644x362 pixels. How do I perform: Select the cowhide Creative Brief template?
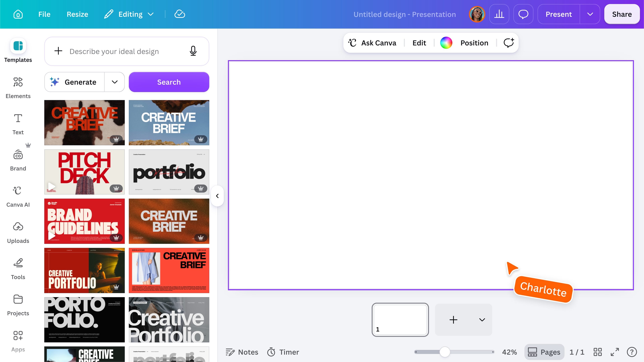coord(84,122)
